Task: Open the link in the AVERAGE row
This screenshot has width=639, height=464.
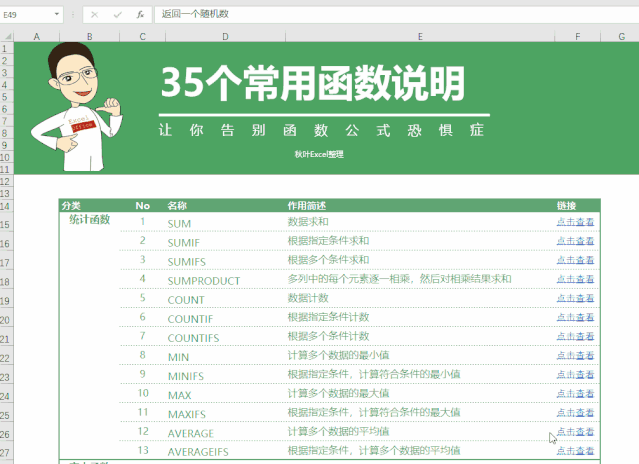Action: pyautogui.click(x=575, y=432)
